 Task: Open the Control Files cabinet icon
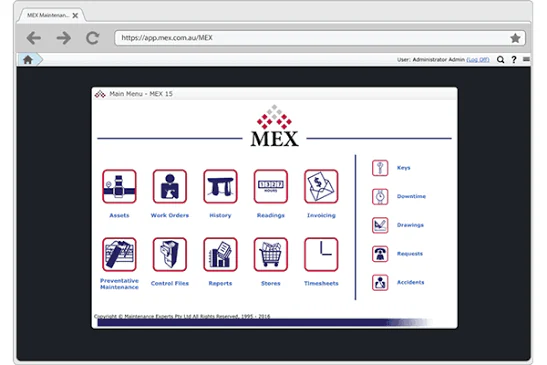click(x=170, y=254)
